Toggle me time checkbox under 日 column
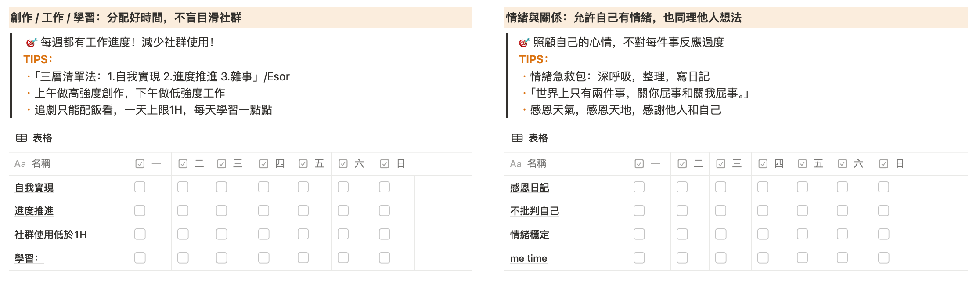Image resolution: width=980 pixels, height=282 pixels. point(884,258)
